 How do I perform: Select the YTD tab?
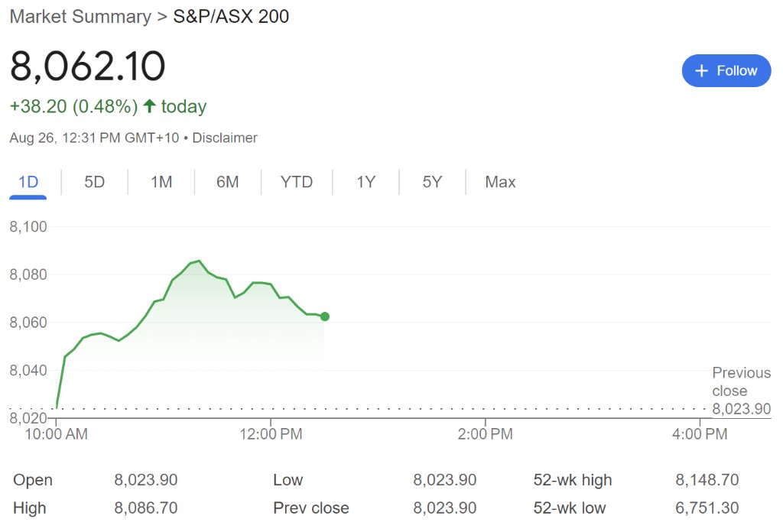[297, 182]
